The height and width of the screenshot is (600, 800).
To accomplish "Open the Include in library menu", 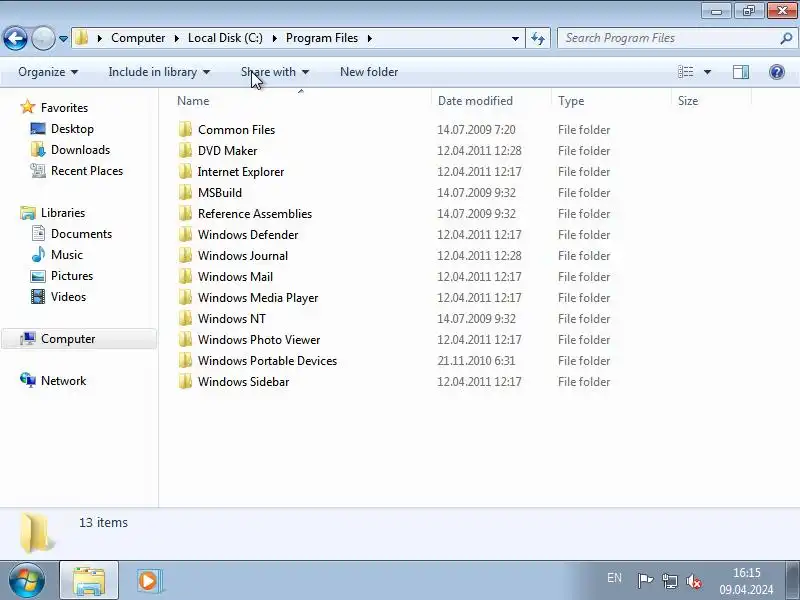I will (x=159, y=72).
